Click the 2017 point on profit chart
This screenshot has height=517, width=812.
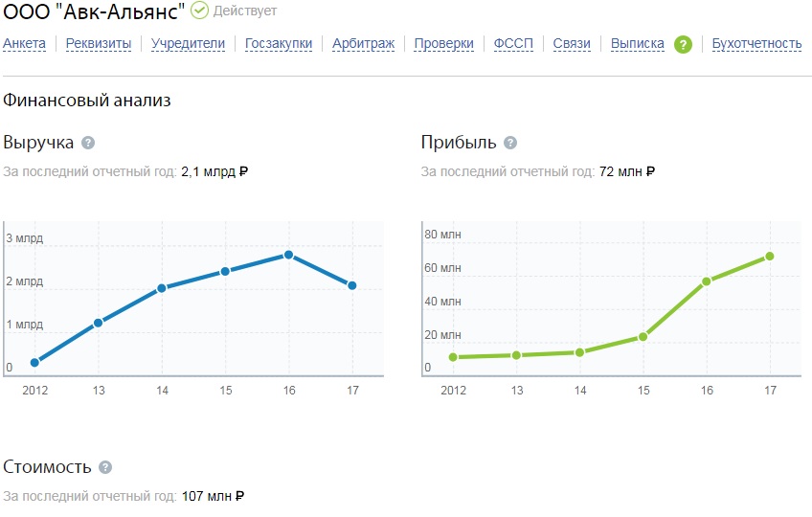tap(770, 257)
